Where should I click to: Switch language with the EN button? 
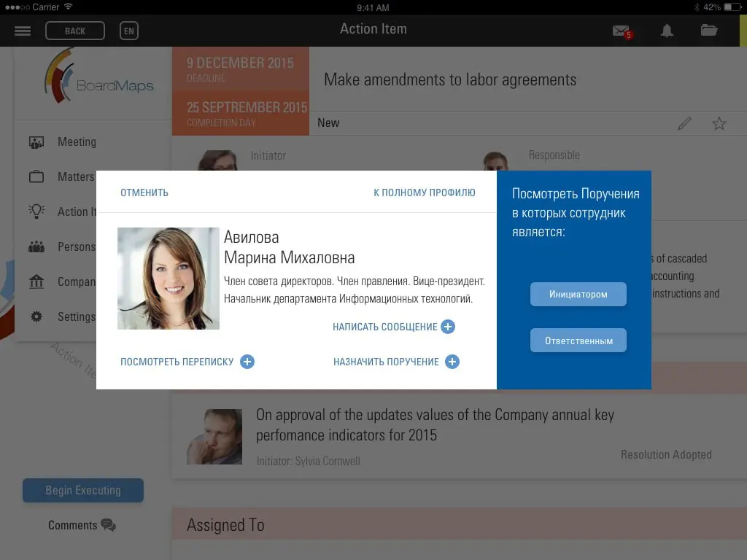pyautogui.click(x=128, y=31)
